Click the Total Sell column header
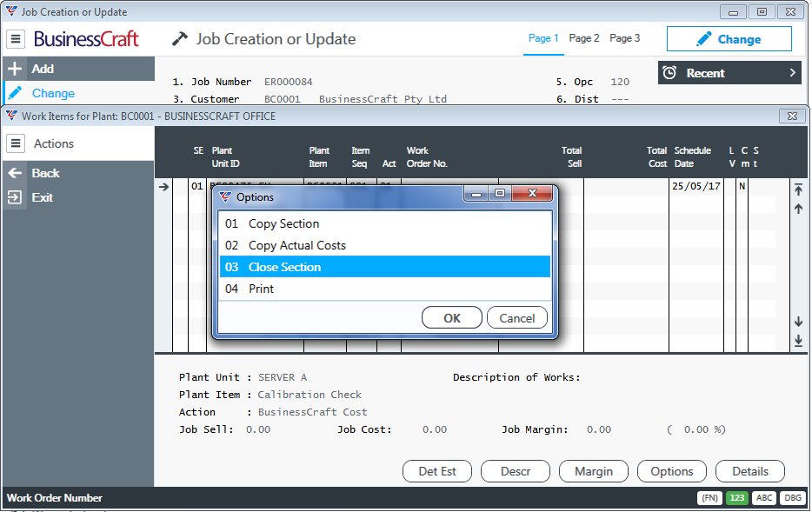This screenshot has height=512, width=812. click(571, 156)
